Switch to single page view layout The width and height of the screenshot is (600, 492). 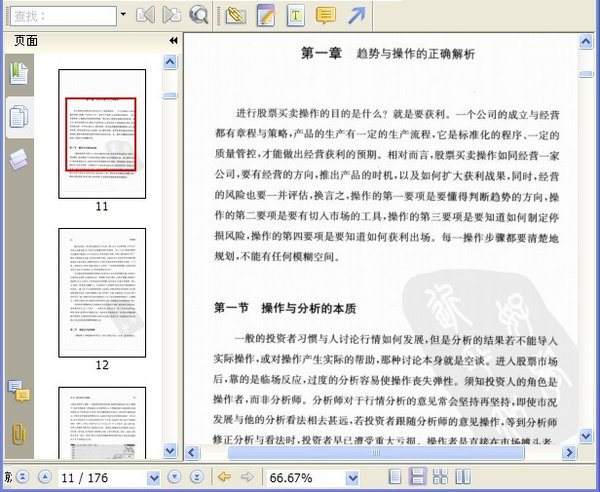(x=397, y=477)
